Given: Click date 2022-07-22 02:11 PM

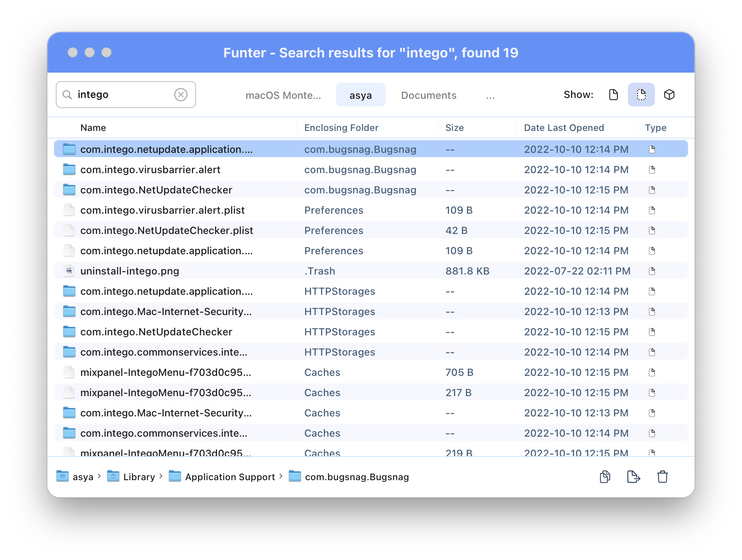Looking at the screenshot, I should pos(577,271).
